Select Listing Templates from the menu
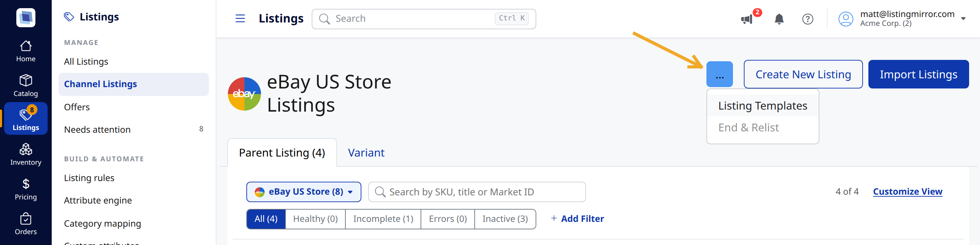 [762, 105]
